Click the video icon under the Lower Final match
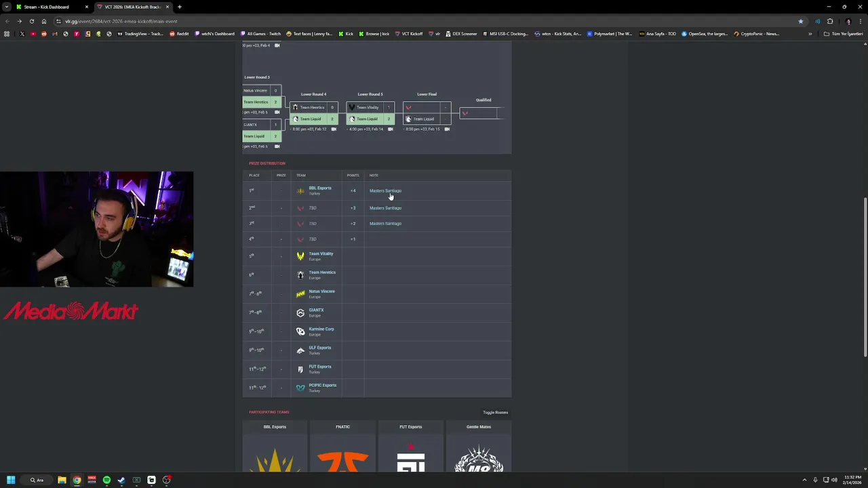The height and width of the screenshot is (488, 868). [447, 129]
